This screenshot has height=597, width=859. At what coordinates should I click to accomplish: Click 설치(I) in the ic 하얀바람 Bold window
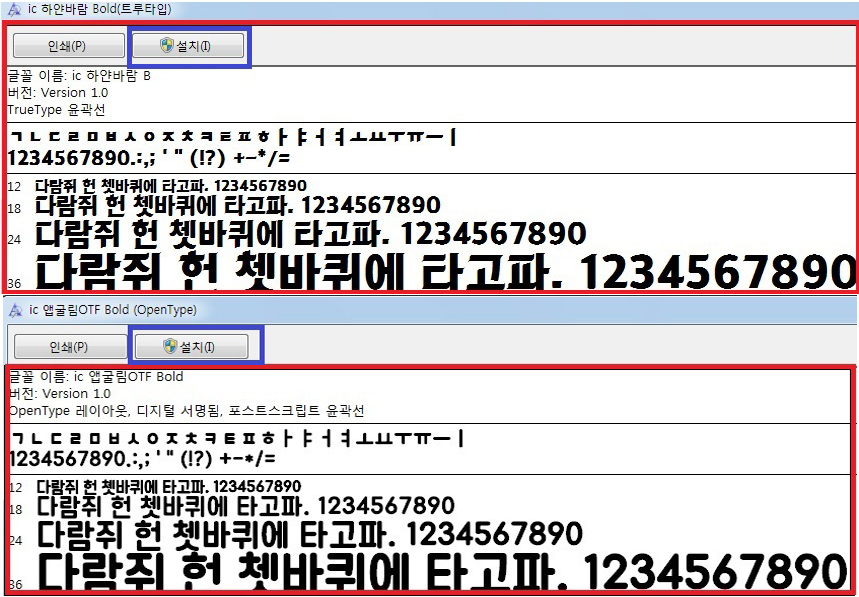188,45
